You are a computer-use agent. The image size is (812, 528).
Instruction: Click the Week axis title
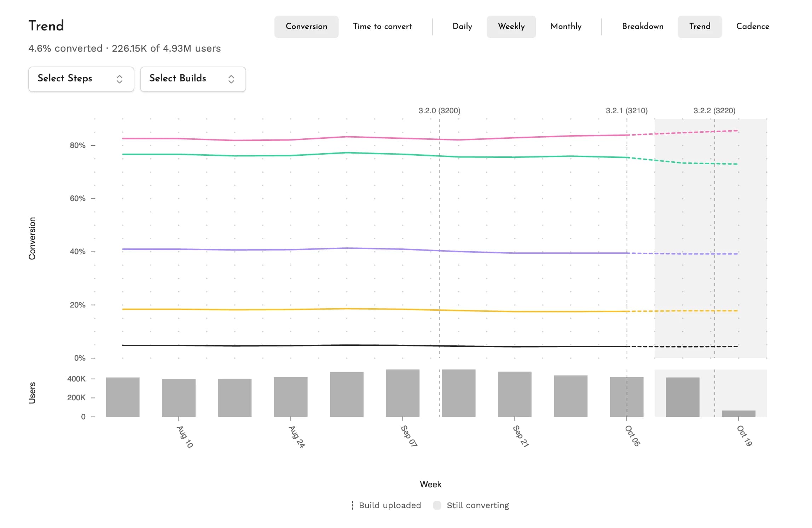pos(430,484)
